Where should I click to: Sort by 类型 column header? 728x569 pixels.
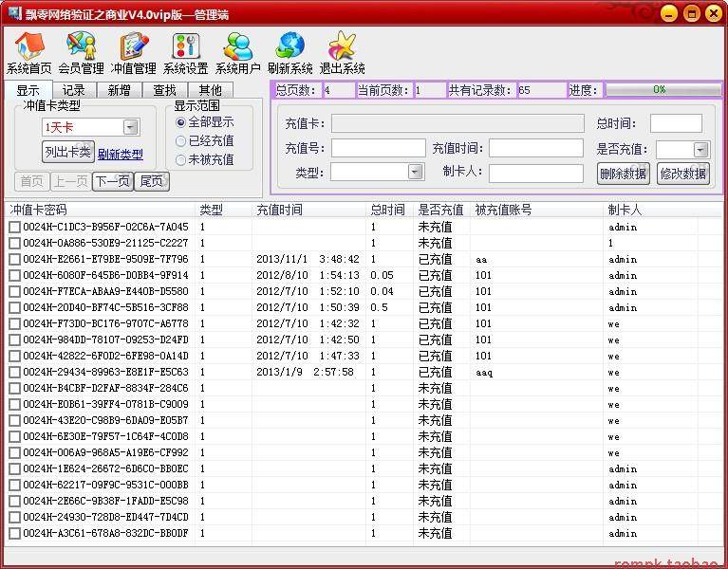pos(223,210)
